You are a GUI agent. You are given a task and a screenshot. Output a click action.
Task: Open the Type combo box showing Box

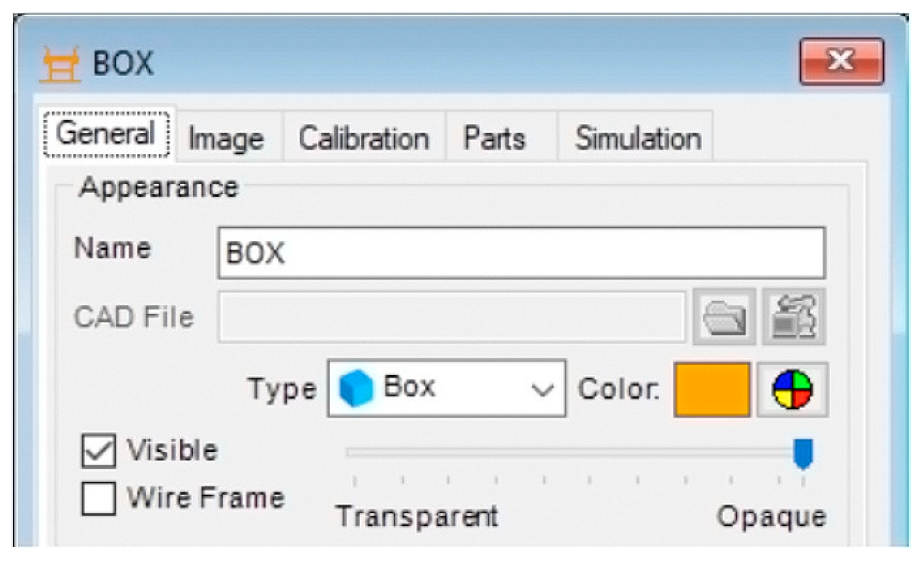coord(446,389)
